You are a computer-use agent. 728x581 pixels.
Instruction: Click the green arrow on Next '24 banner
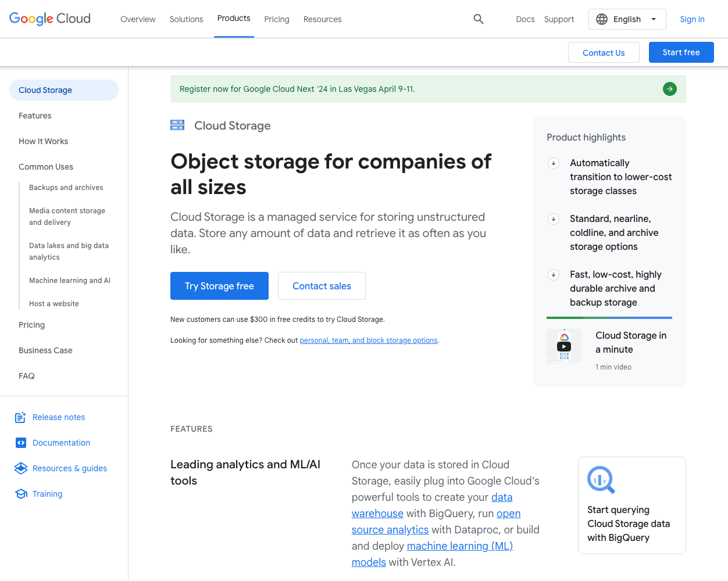(670, 89)
